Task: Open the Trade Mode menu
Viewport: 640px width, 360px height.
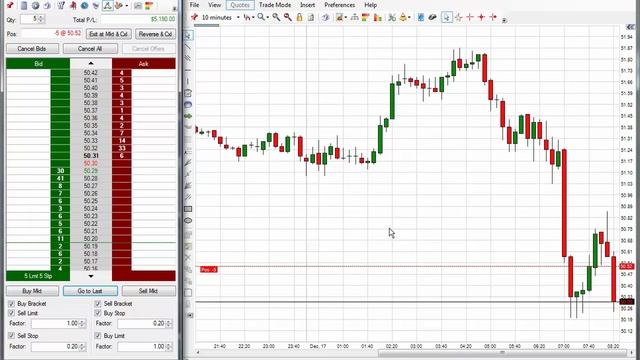Action: (x=275, y=5)
